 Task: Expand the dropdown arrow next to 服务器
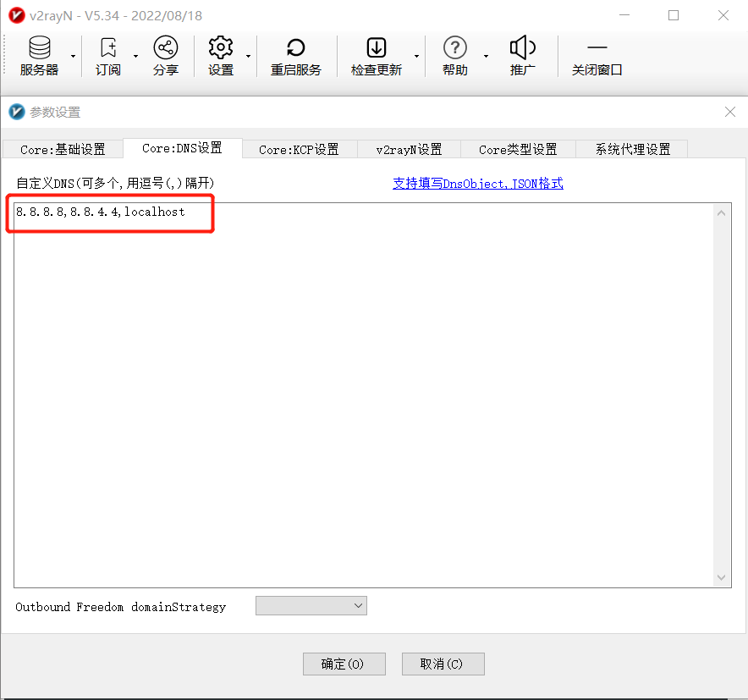(x=73, y=56)
